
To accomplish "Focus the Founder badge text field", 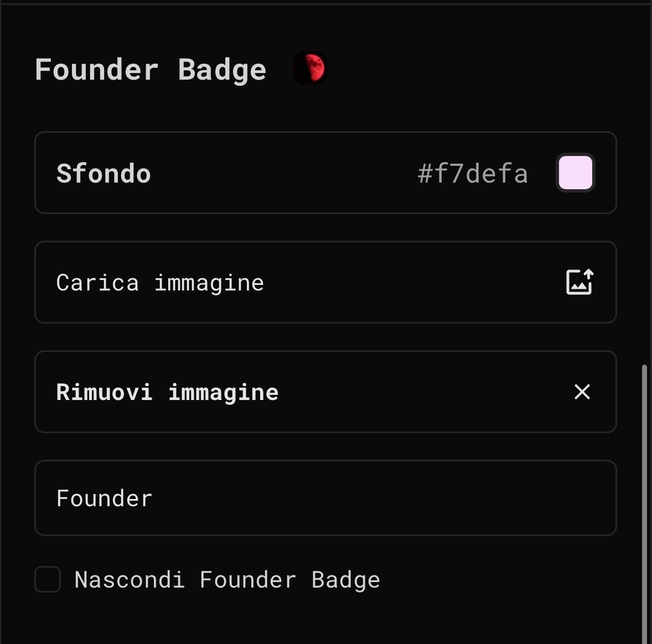I will [325, 498].
